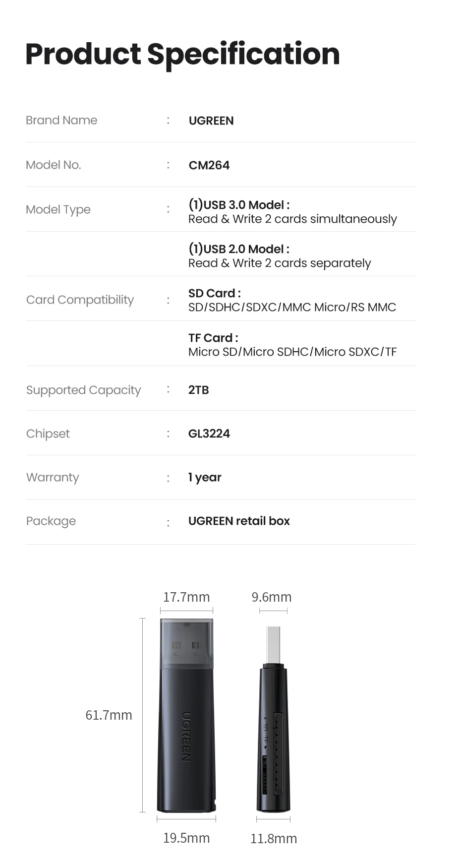This screenshot has width=461, height=868.
Task: Click the front-view card reader image
Action: (186, 715)
